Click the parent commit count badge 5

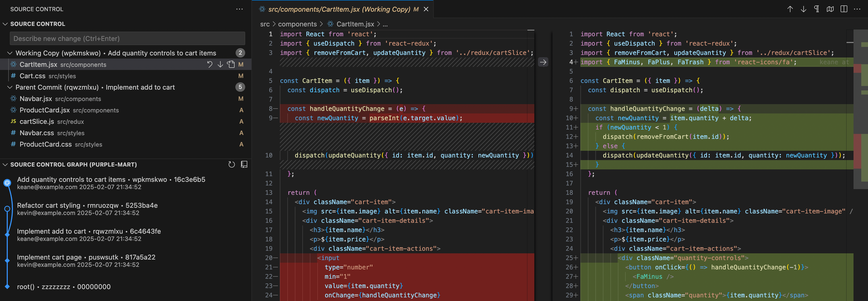point(240,87)
